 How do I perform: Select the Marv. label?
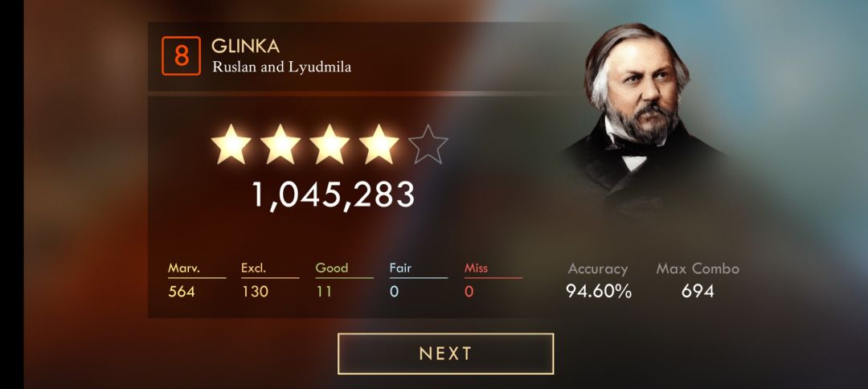pos(184,268)
